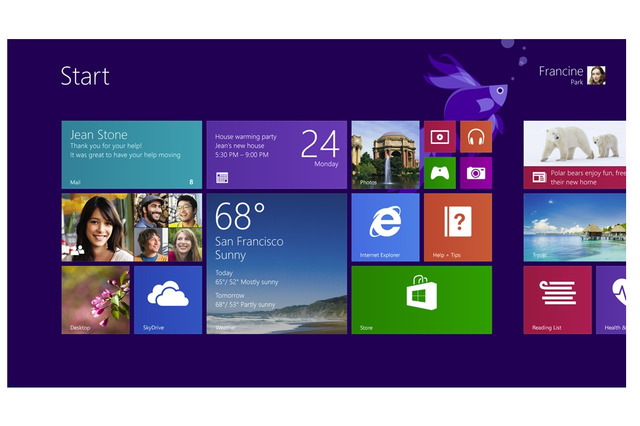Open the People tile with contact photos

131,227
